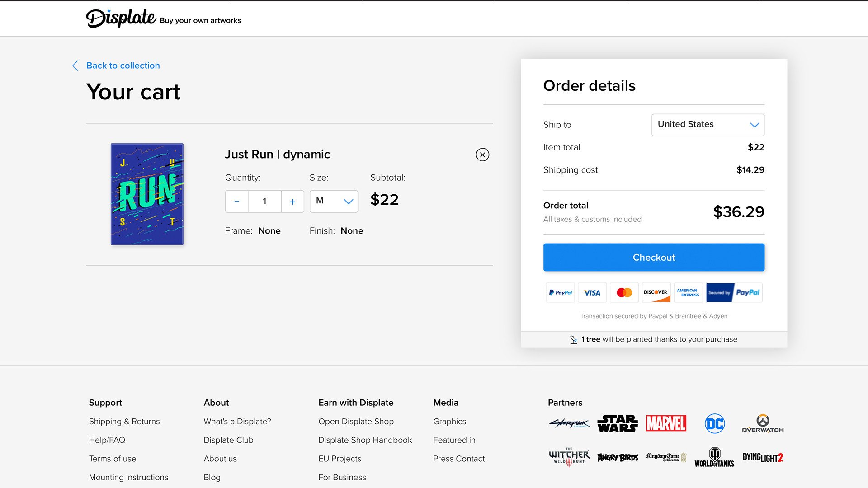Open the Displate Club link
This screenshot has width=868, height=488.
point(228,440)
